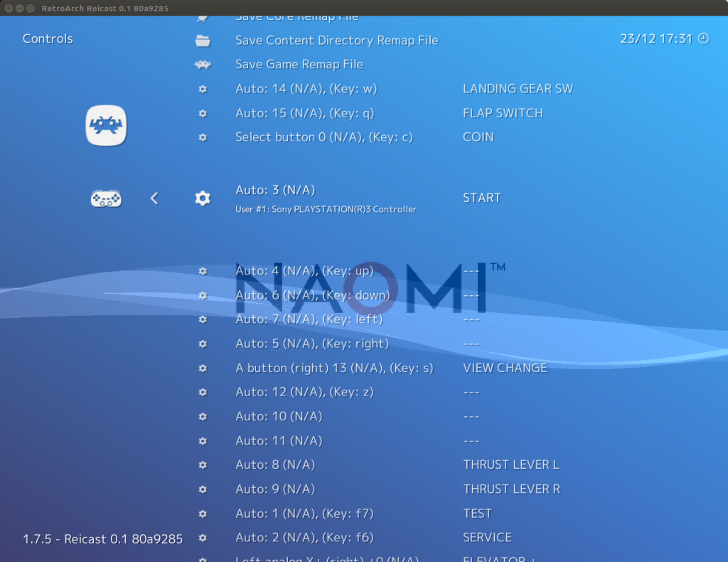Image resolution: width=728 pixels, height=562 pixels.
Task: Click gear icon for Auto: 10 row
Action: pos(203,417)
